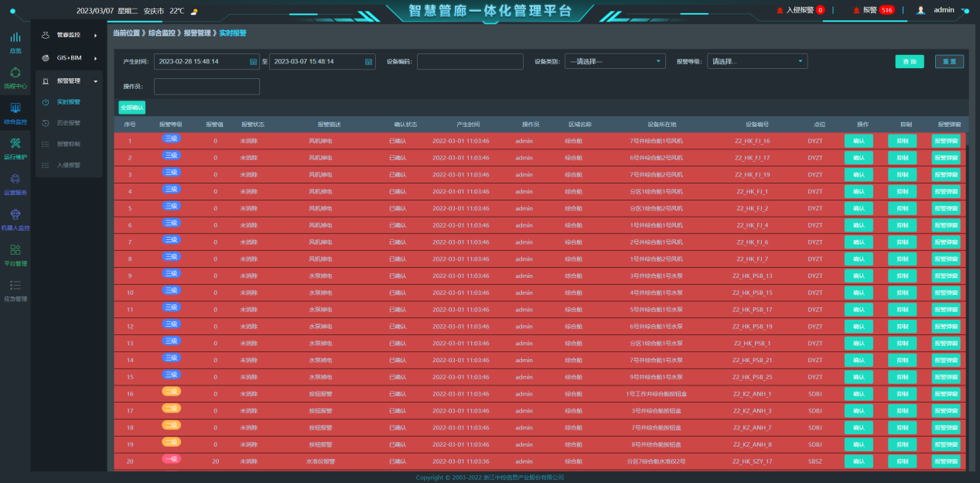
Task: Click the start time field 2023-02-28 15:48:14
Action: tap(207, 61)
